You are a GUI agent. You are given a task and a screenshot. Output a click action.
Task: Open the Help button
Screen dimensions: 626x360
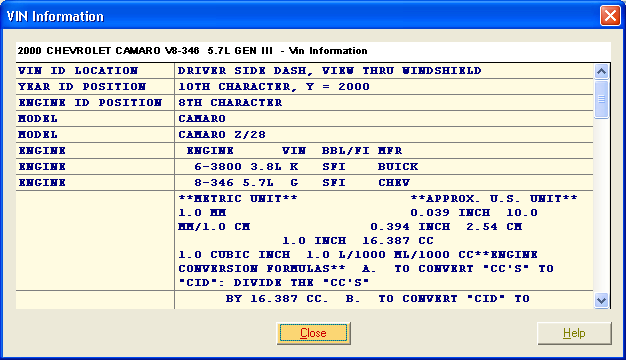click(574, 333)
